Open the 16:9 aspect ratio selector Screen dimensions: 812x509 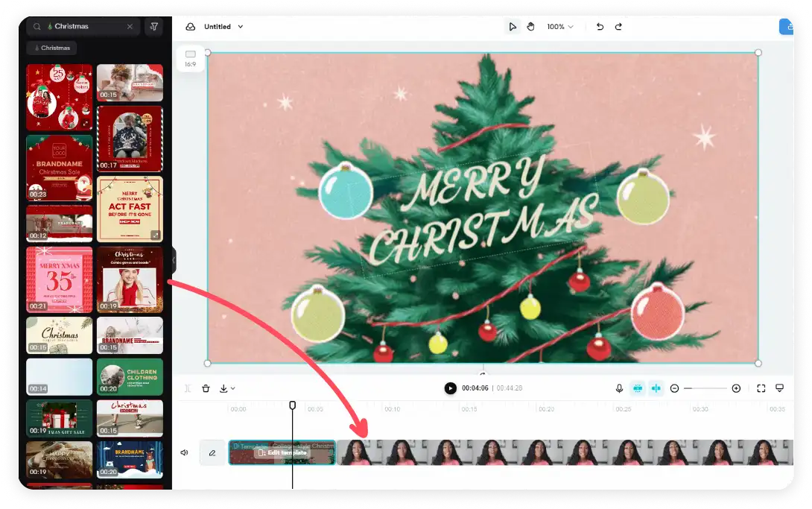click(x=191, y=59)
